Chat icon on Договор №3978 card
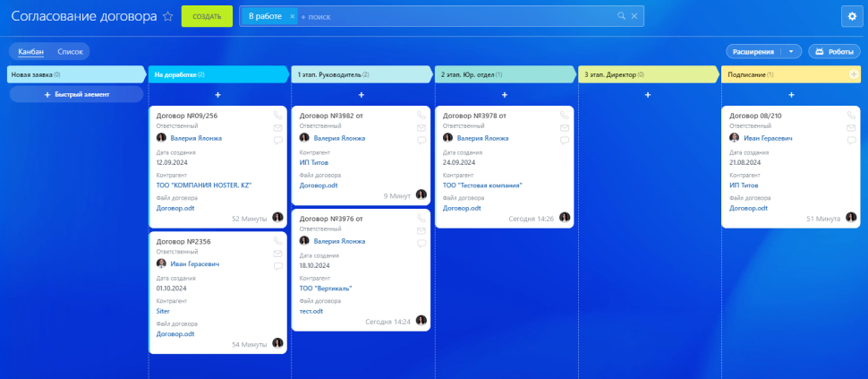Image resolution: width=868 pixels, height=379 pixels. pyautogui.click(x=565, y=141)
